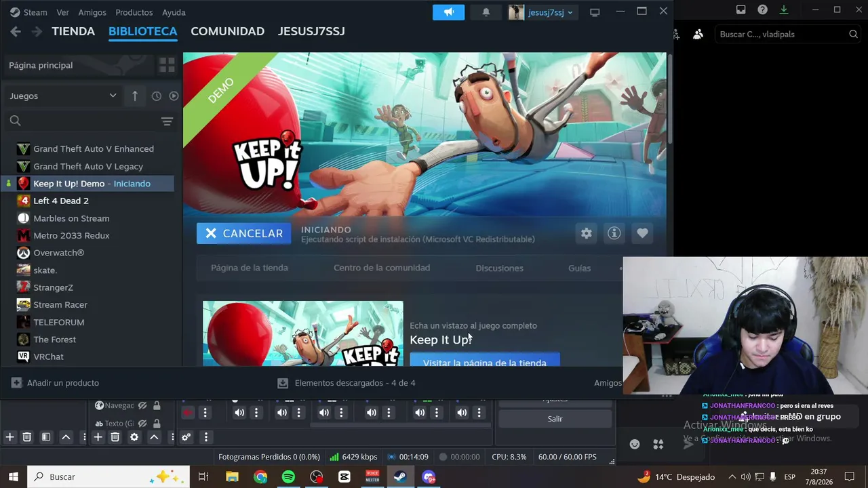868x488 pixels.
Task: Click Salir button in OBS
Action: [555, 419]
